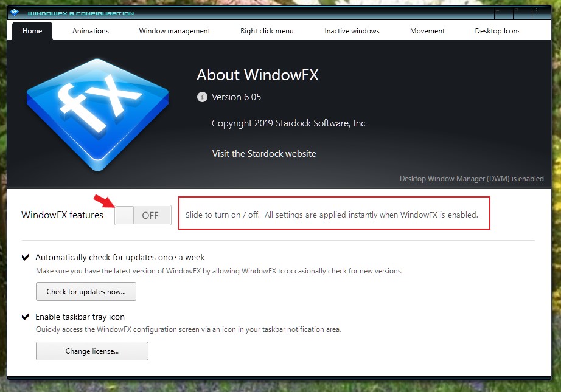Close the WindowFX configuration window
Viewport: 561px width, 392px height.
coord(535,11)
